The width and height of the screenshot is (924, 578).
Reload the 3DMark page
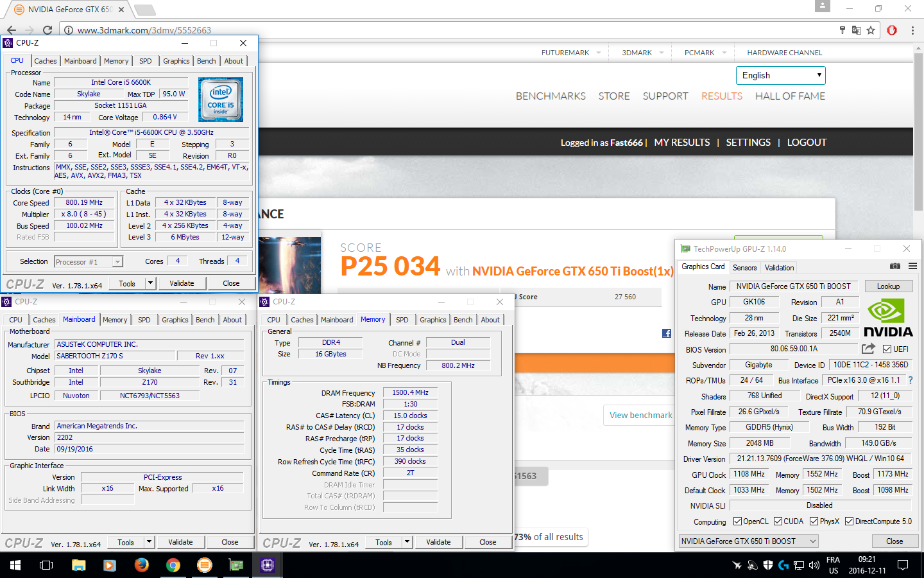click(x=47, y=30)
